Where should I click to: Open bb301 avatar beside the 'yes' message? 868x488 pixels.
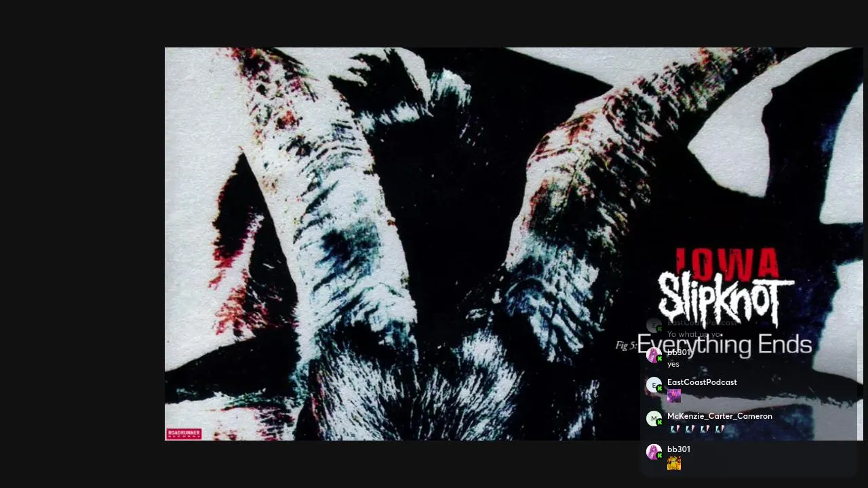654,355
